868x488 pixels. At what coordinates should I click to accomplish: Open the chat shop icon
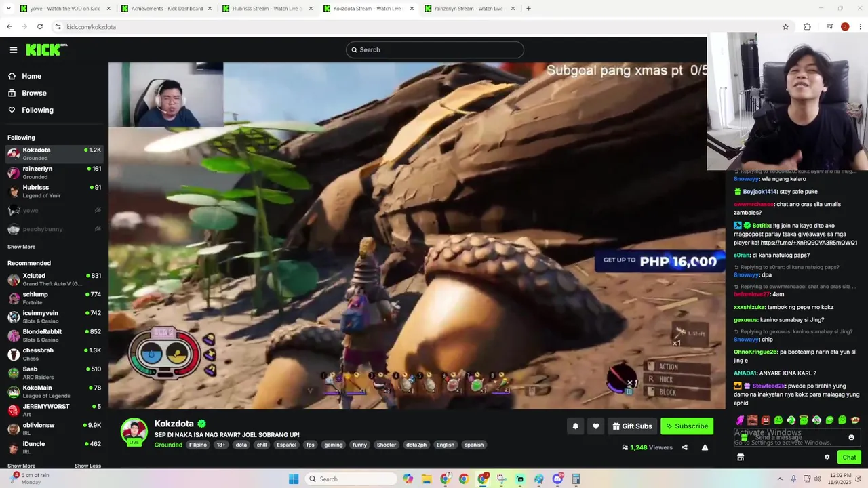pos(741,457)
